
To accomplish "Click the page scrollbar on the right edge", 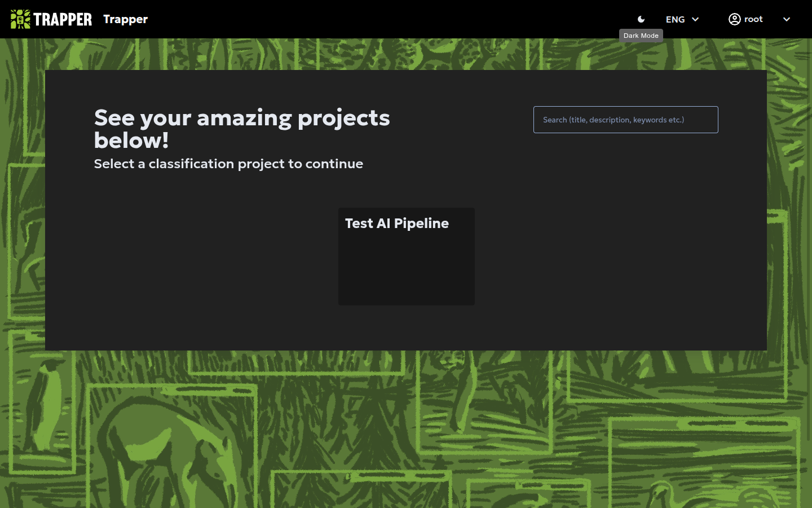I will (x=809, y=240).
